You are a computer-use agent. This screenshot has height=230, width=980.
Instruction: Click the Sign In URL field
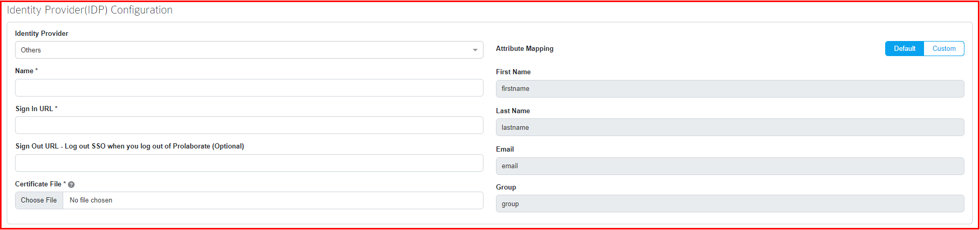[249, 125]
